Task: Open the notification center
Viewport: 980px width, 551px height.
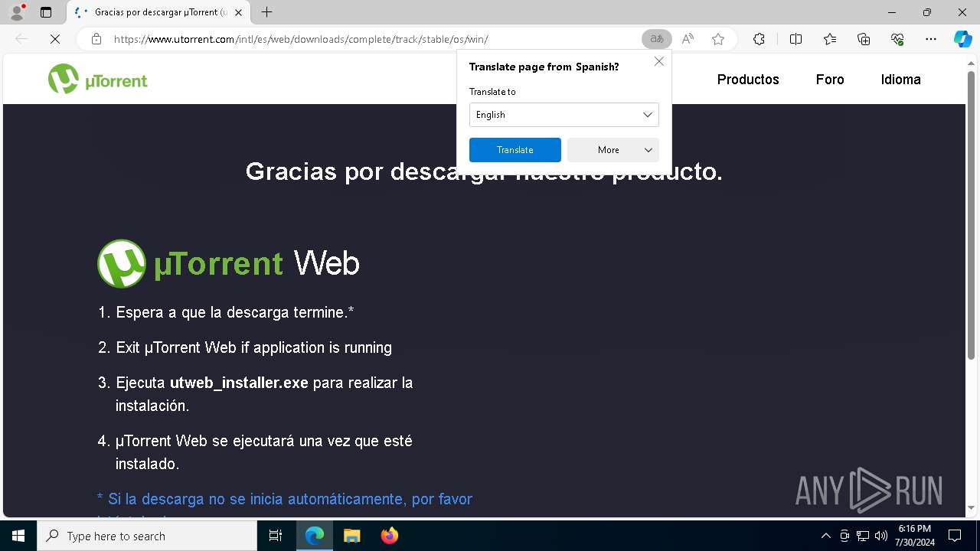Action: point(955,536)
